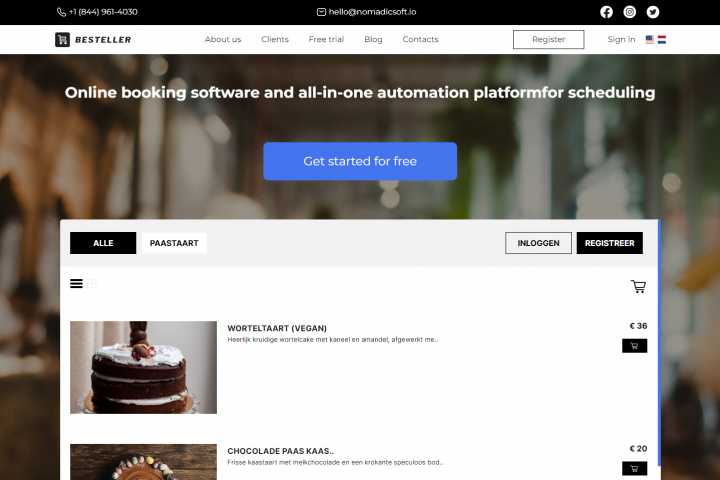Click the Register button in header
This screenshot has height=480, width=720.
(x=549, y=40)
